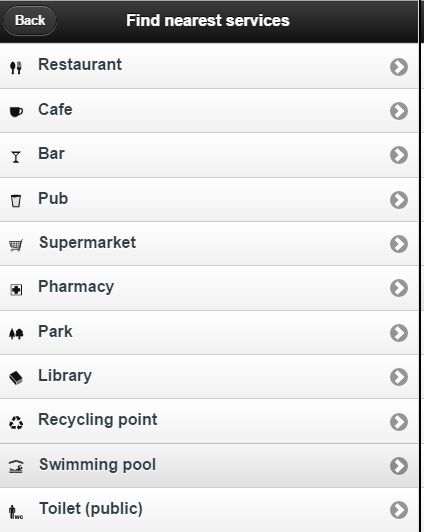424x532 pixels.
Task: Choose the Recycling point list entry
Action: 209,421
